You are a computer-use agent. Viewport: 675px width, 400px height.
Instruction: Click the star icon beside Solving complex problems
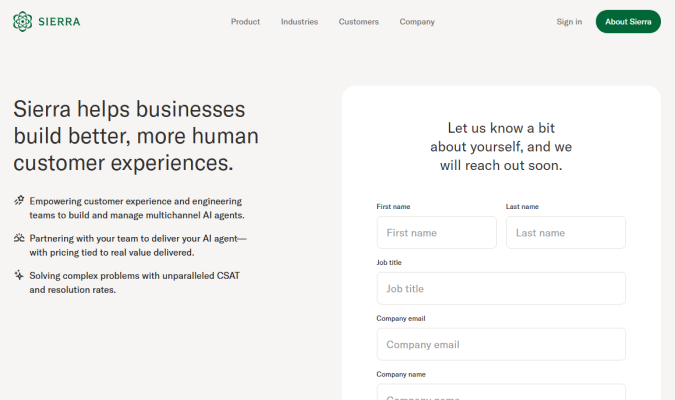(x=19, y=275)
